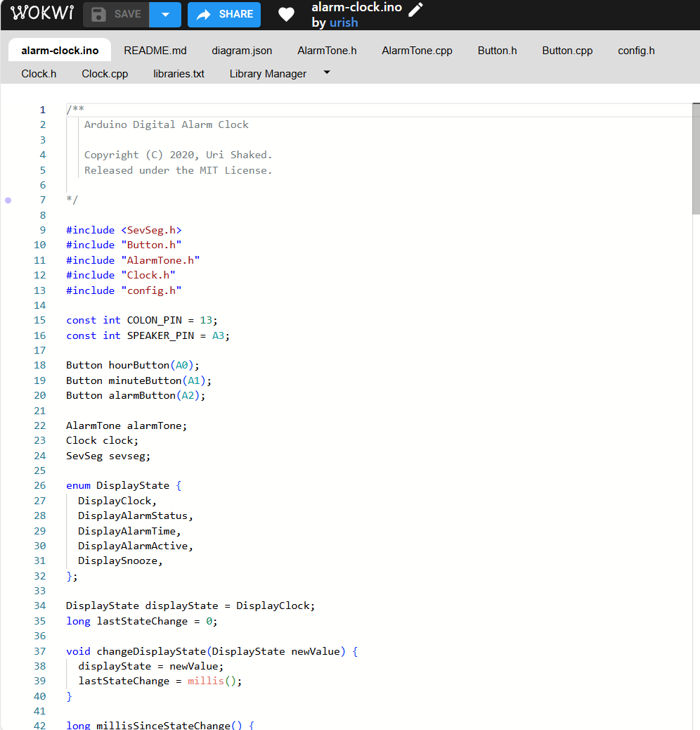Click the SHARE button

click(224, 15)
